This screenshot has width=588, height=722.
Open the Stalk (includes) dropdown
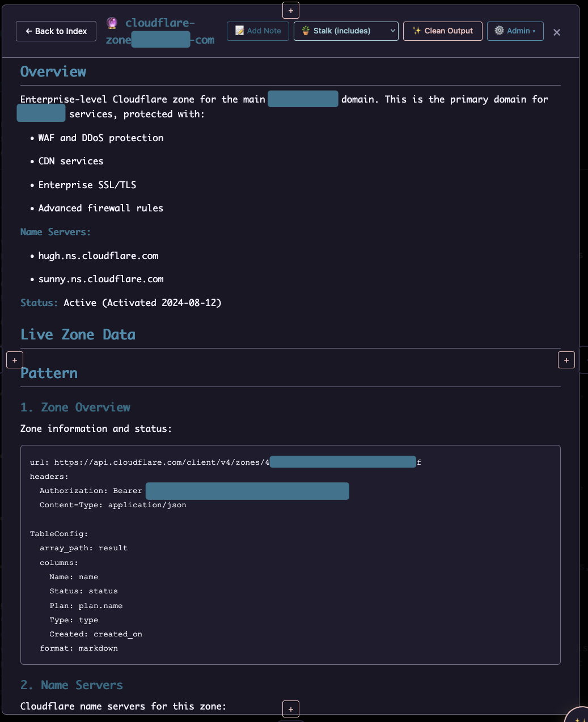pos(346,31)
